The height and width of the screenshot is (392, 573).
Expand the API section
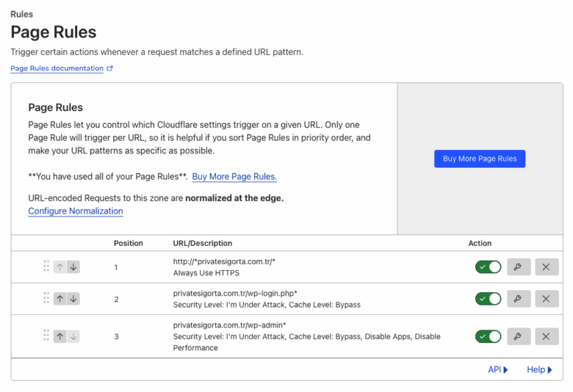point(498,370)
